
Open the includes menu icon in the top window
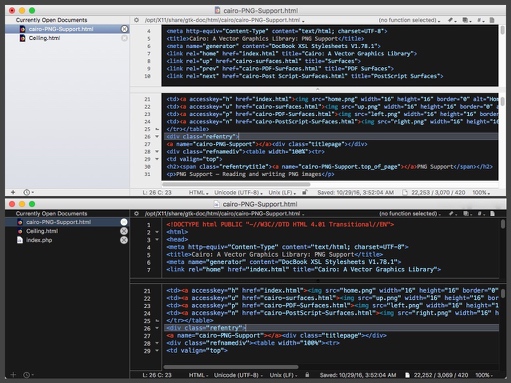point(466,20)
